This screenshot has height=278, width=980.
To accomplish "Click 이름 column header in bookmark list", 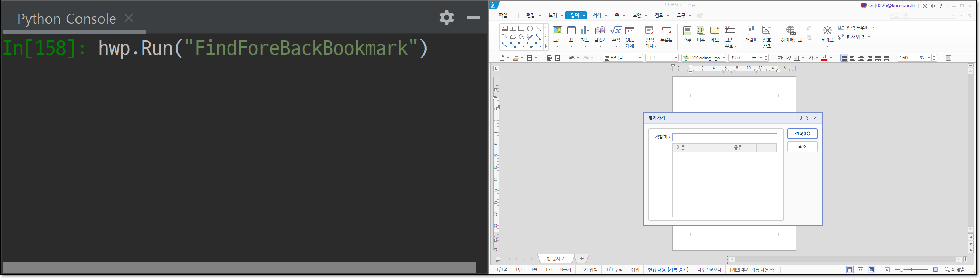I will click(701, 147).
